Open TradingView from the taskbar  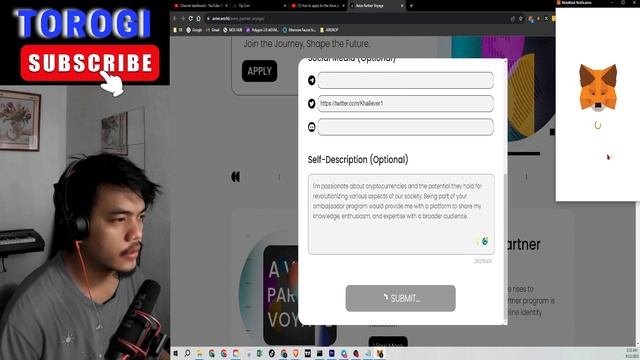click(308, 353)
